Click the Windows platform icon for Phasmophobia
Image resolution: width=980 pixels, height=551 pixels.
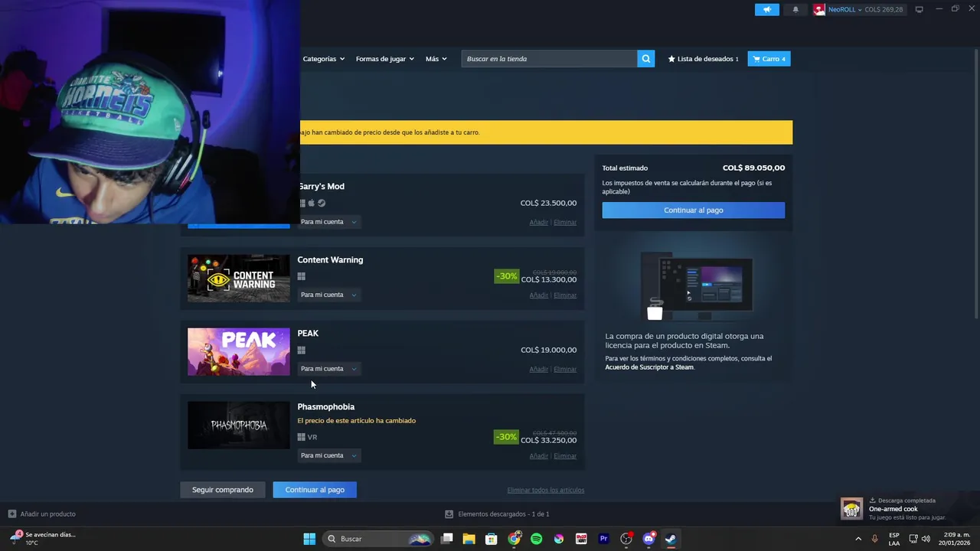click(302, 437)
